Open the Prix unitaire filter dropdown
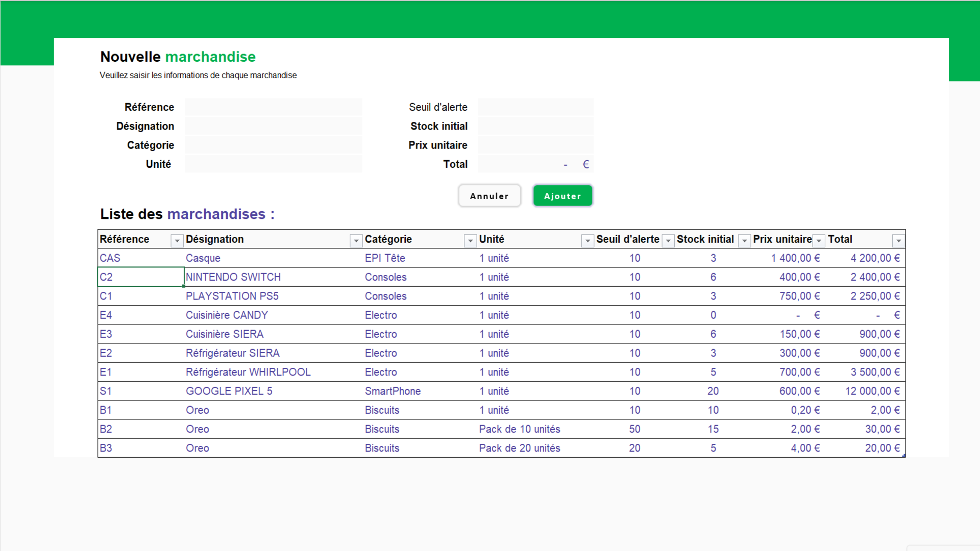980x551 pixels. (819, 240)
